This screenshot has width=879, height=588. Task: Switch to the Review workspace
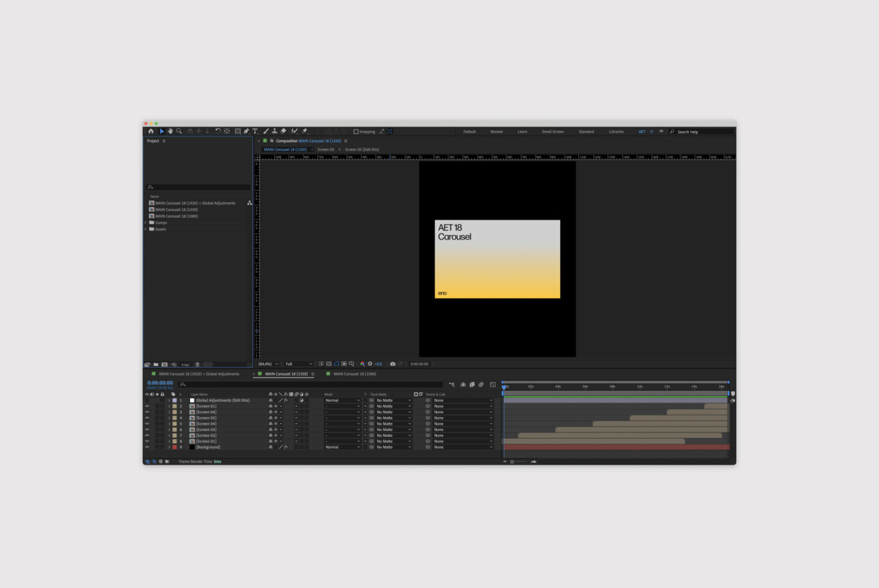pos(497,131)
